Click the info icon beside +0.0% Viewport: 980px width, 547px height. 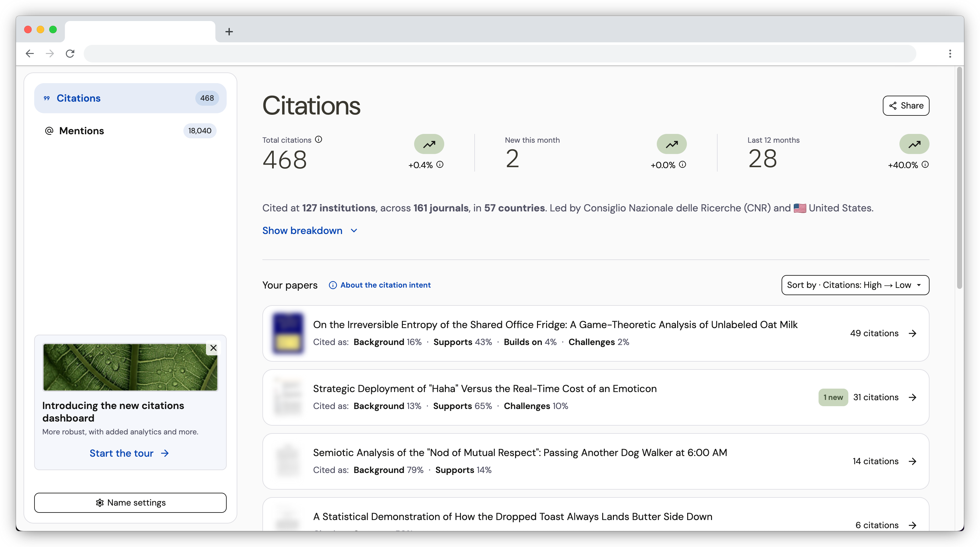tap(683, 164)
